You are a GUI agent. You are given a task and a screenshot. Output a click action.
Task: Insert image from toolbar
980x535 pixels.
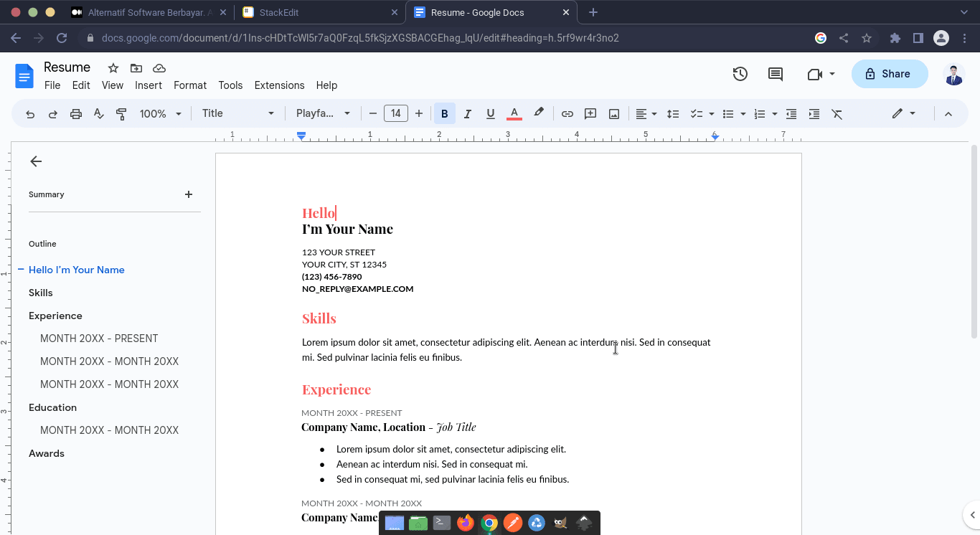(614, 114)
